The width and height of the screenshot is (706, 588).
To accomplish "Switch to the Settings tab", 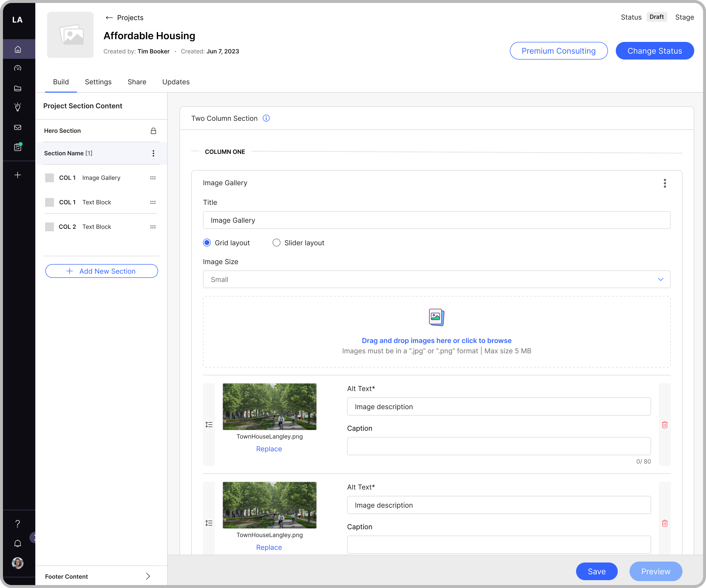I will [98, 82].
